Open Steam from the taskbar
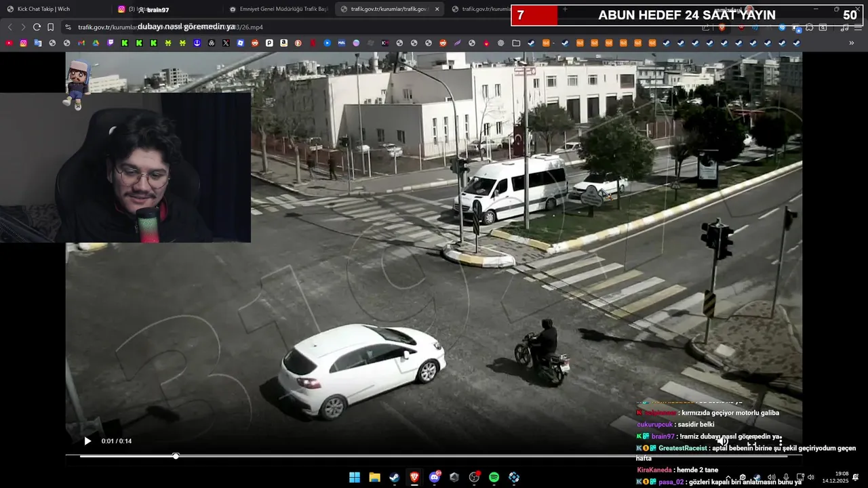Screen dimensions: 868x488 pyautogui.click(x=394, y=477)
